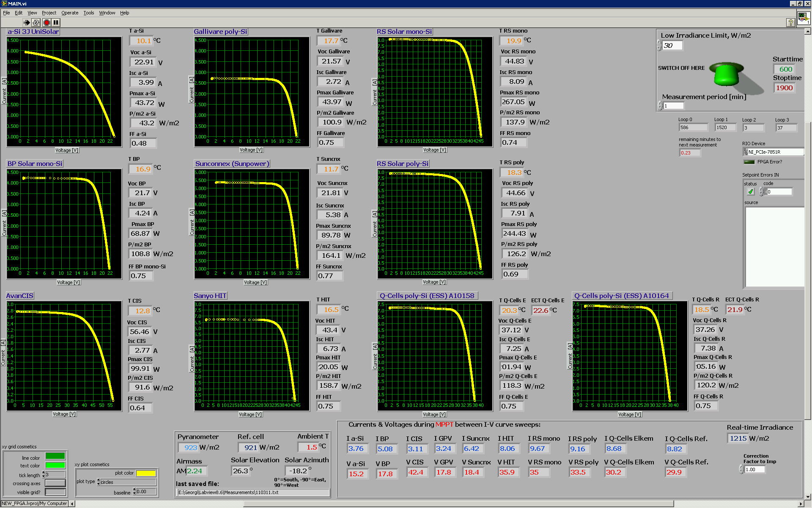The width and height of the screenshot is (812, 508).
Task: Toggle the visible grid? button
Action: pos(55,492)
